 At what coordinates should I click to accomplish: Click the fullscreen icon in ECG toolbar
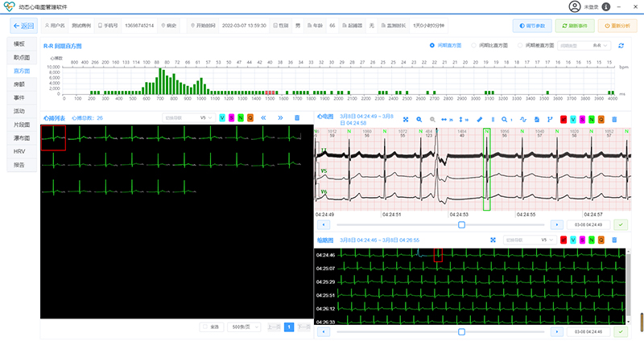tap(407, 118)
